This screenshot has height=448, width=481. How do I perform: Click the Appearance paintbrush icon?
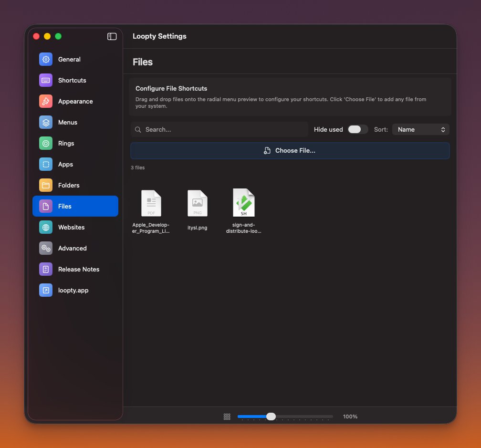pyautogui.click(x=46, y=101)
